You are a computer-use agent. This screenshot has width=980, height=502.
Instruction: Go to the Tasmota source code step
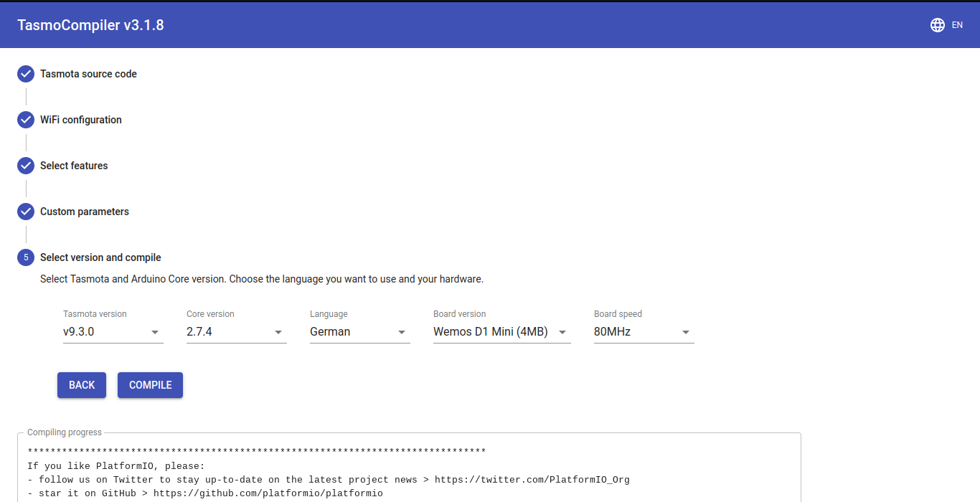point(88,74)
